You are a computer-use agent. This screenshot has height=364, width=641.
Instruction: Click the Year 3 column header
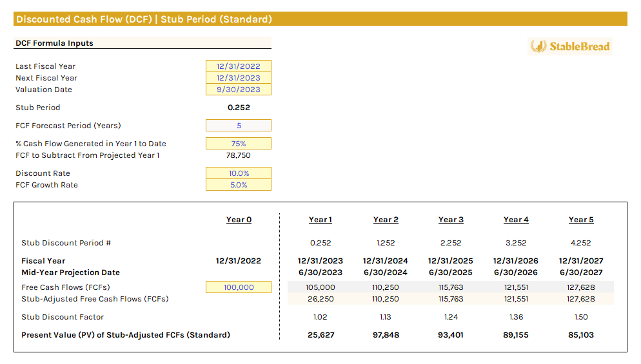(x=451, y=220)
